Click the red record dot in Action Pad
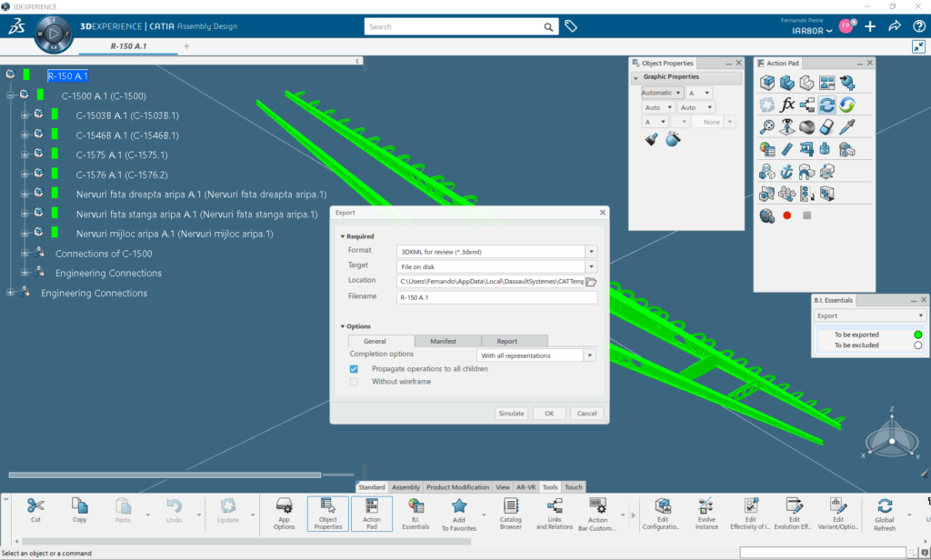 787,215
